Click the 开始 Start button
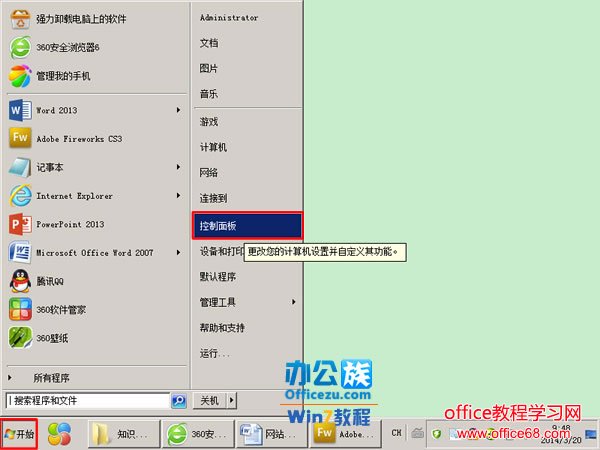 [19, 434]
